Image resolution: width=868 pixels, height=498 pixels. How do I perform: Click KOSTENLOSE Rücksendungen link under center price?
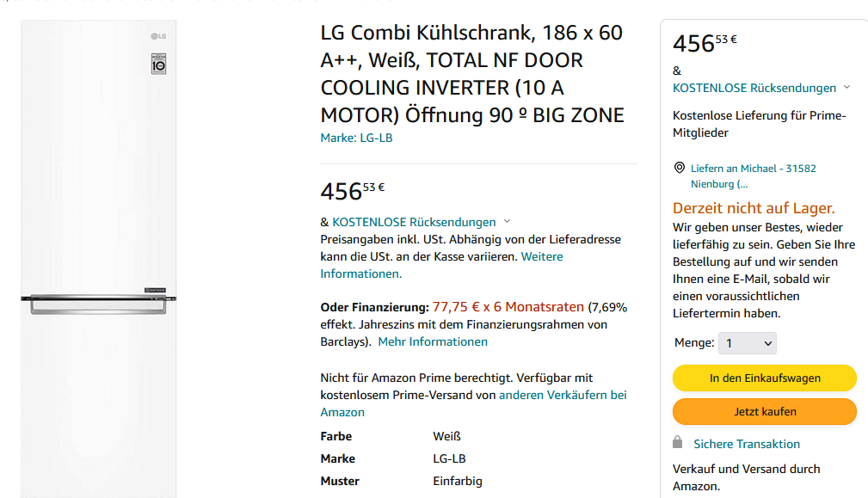click(x=414, y=222)
